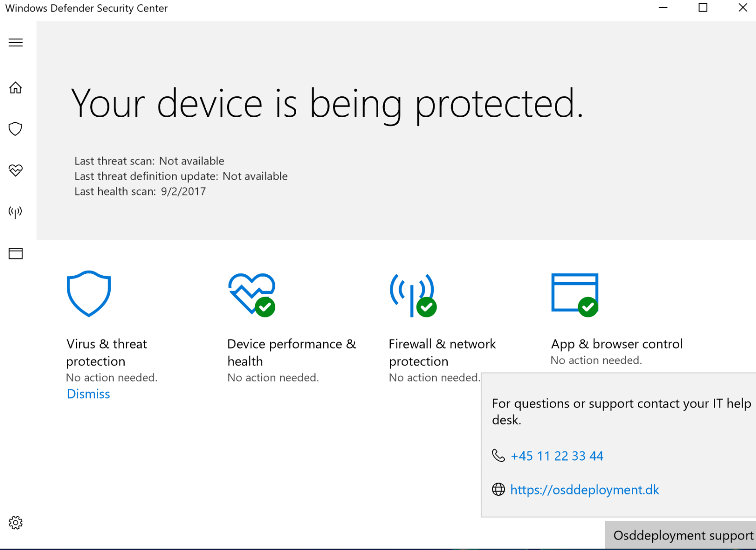Select the Firewall network signal icon in sidebar

(x=15, y=212)
